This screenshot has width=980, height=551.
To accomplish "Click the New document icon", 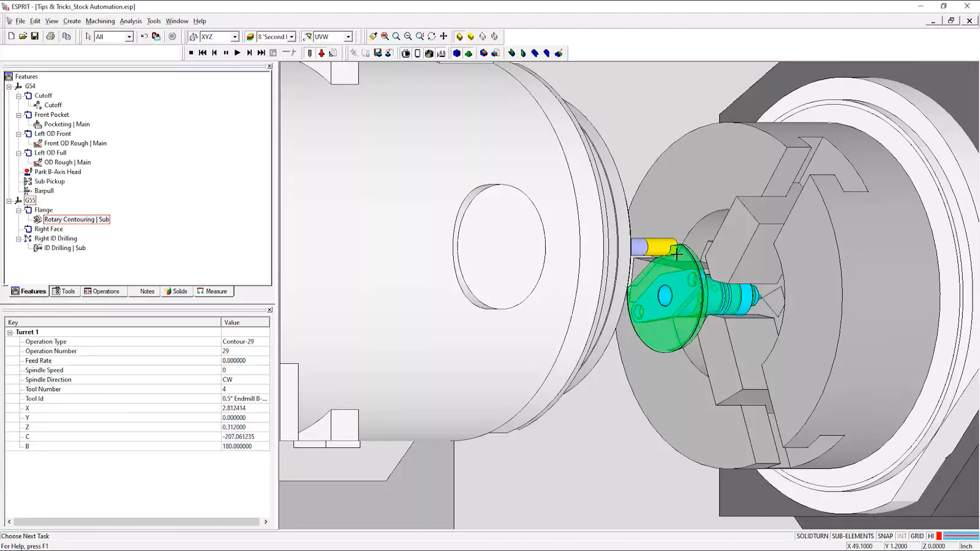I will click(x=11, y=37).
